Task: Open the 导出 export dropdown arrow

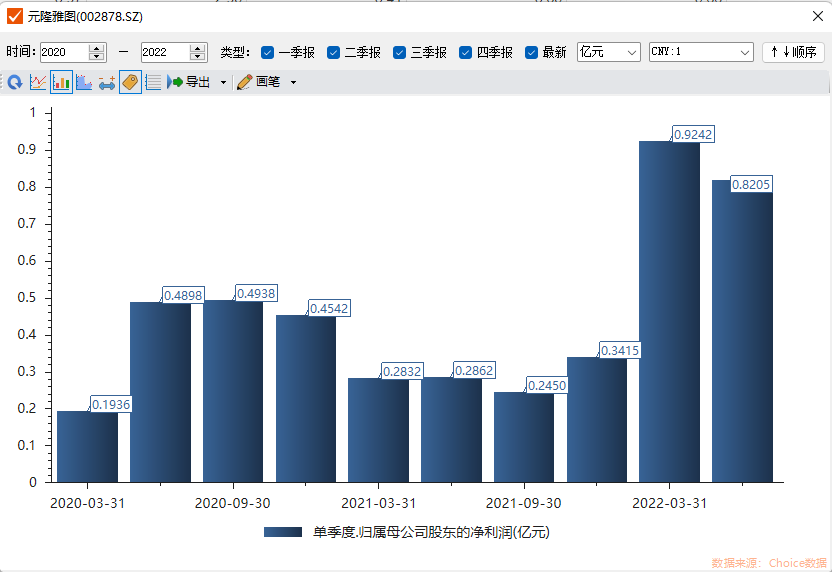Action: [223, 82]
